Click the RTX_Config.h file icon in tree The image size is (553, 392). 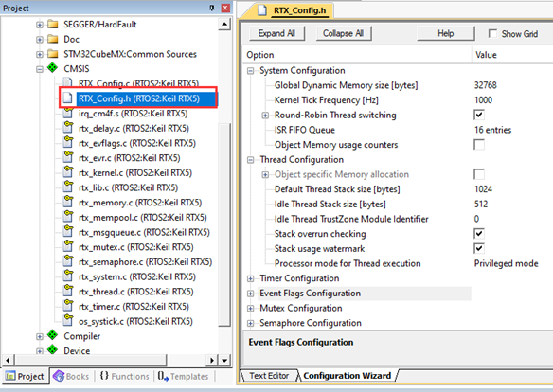tap(68, 98)
